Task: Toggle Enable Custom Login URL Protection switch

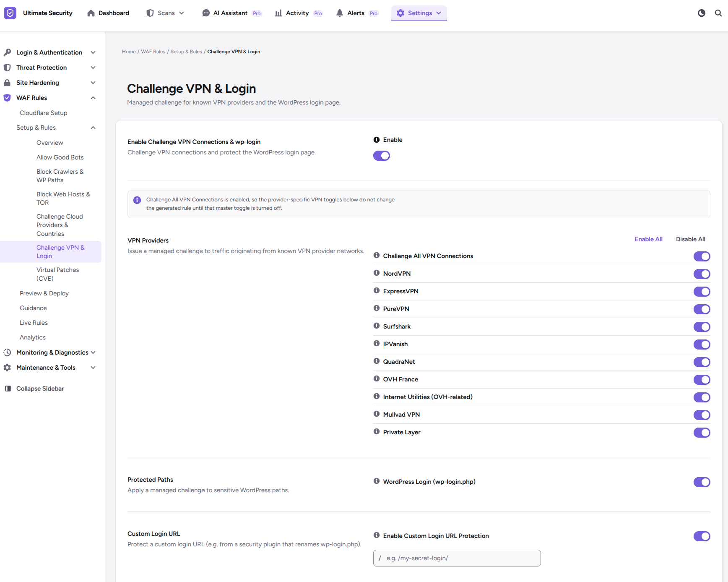Action: click(702, 536)
